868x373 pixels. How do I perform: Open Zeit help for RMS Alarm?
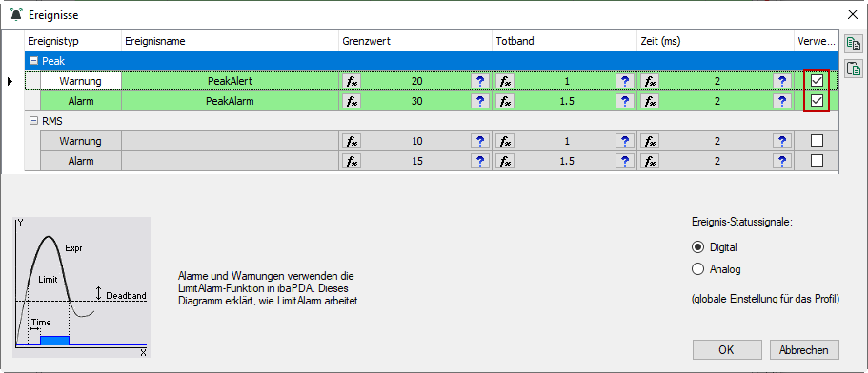[781, 161]
